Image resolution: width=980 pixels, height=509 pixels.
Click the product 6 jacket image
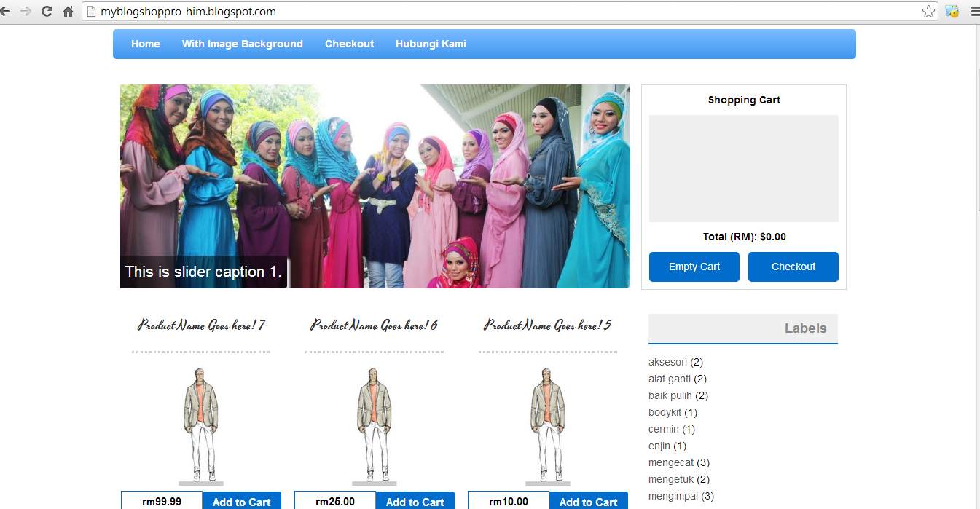(374, 426)
